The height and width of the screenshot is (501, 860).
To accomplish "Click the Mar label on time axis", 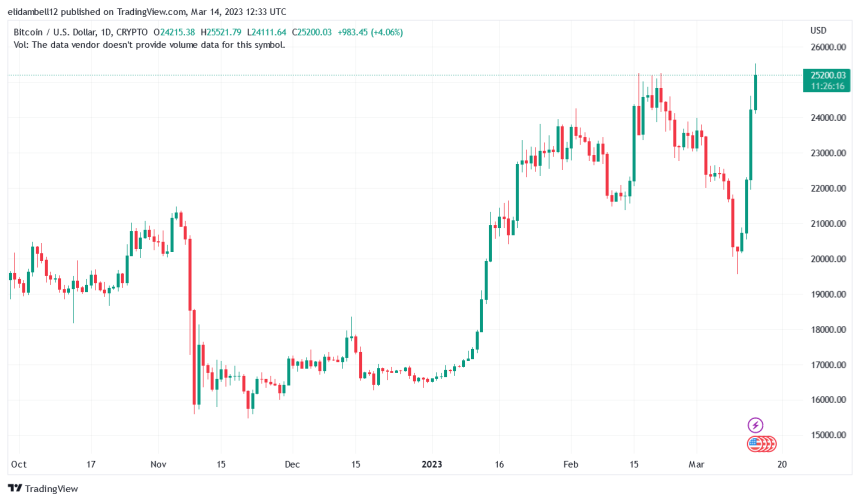I will pos(695,464).
